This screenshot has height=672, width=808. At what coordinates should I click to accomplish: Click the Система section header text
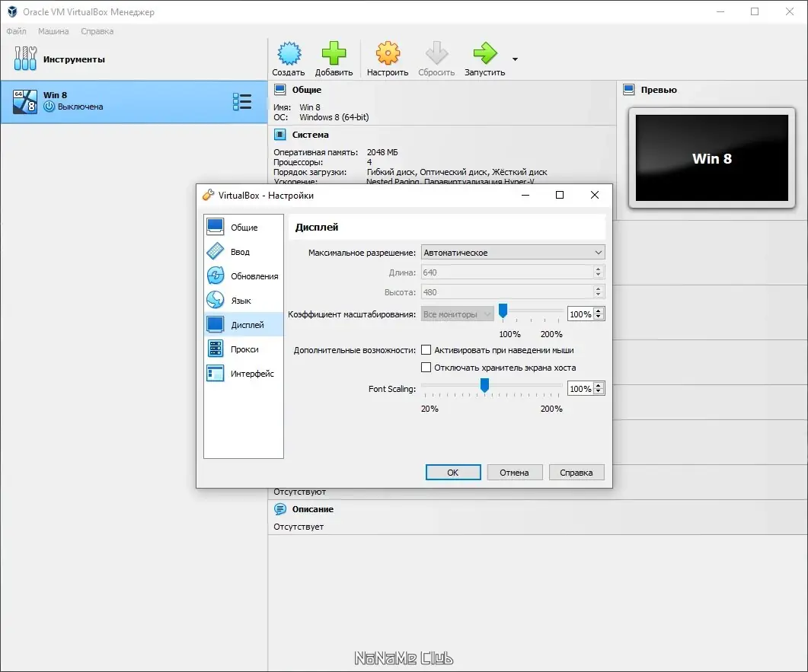(310, 135)
